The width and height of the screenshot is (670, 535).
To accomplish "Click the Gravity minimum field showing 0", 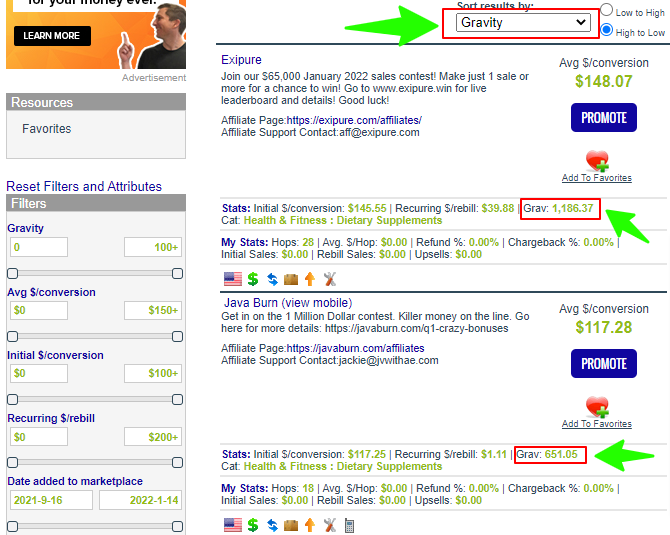I will (39, 247).
